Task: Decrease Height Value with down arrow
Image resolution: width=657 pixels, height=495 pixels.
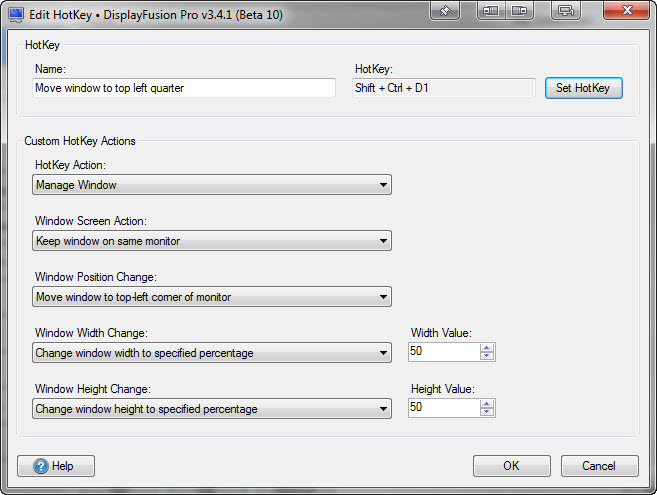Action: [x=486, y=412]
